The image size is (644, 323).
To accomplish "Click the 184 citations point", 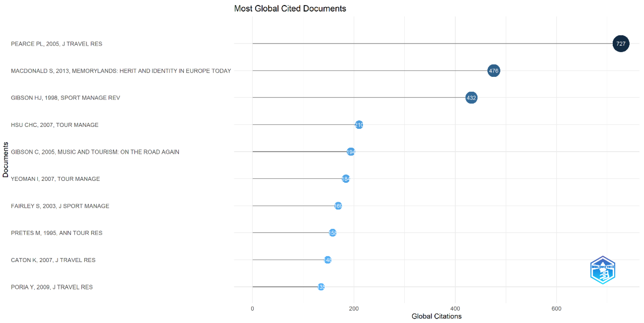I will 346,179.
